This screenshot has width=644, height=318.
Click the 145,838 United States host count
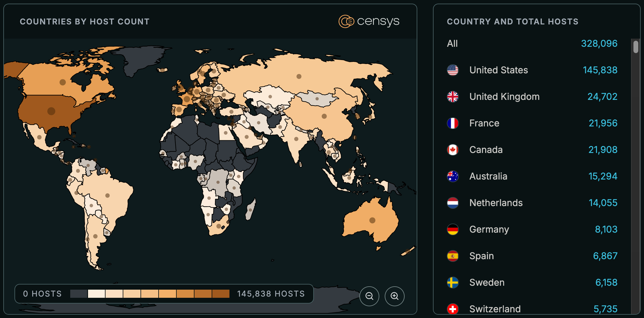[x=600, y=70]
